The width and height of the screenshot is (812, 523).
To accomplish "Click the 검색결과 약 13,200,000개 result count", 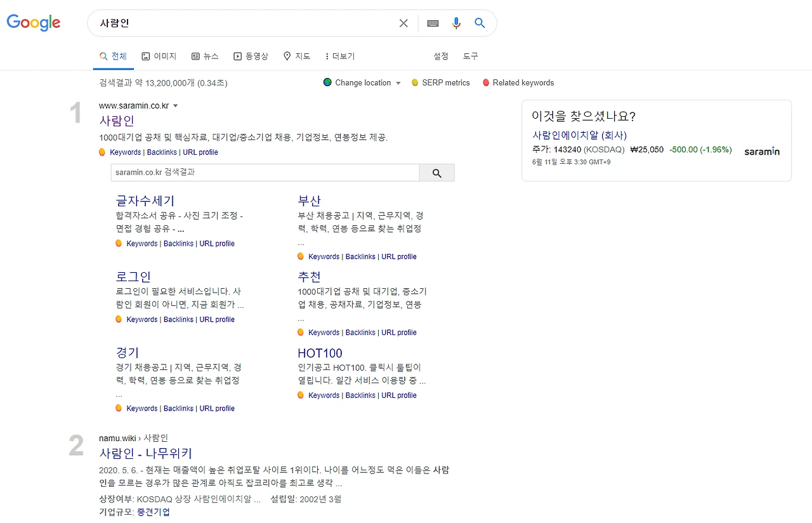I will [164, 83].
